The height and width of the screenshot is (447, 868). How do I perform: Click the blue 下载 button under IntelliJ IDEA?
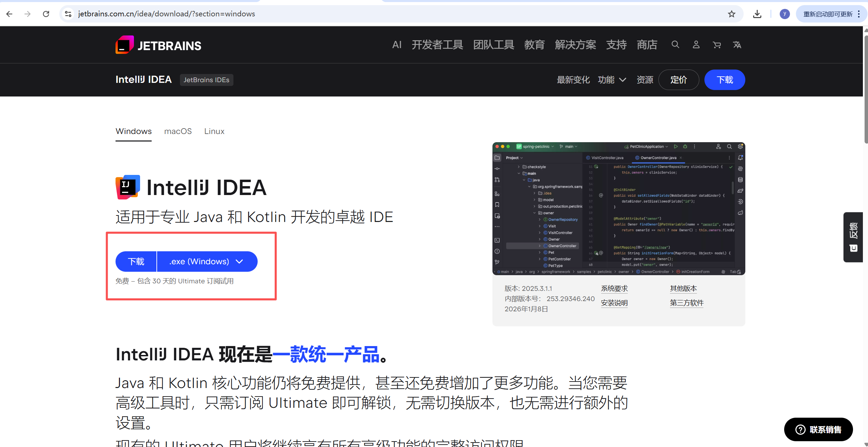point(136,262)
